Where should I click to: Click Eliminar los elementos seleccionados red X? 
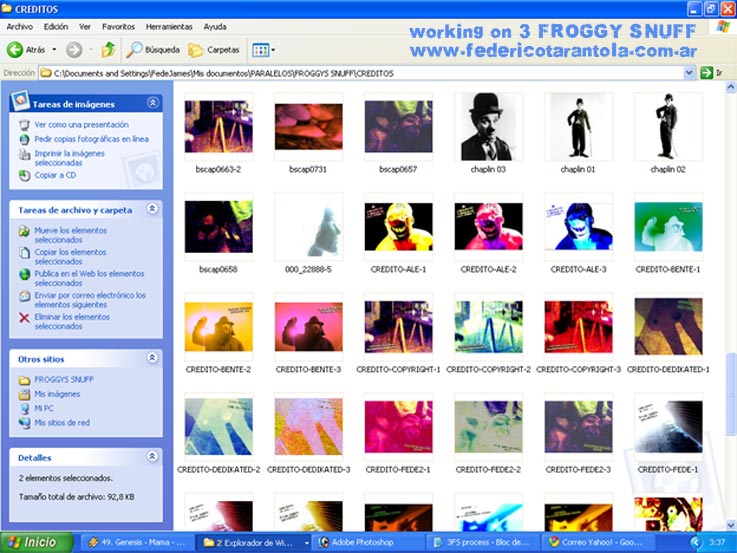(24, 318)
